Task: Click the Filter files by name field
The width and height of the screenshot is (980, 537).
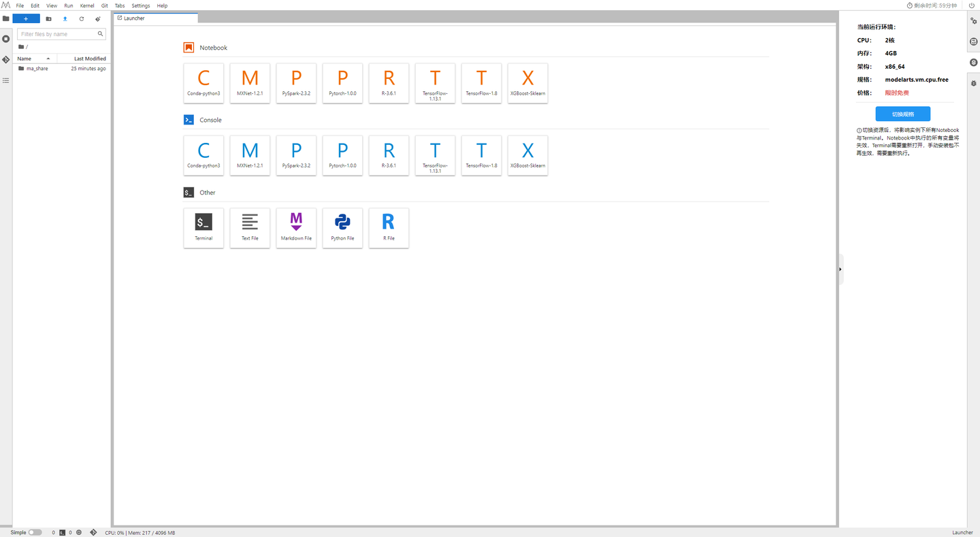Action: pyautogui.click(x=61, y=34)
